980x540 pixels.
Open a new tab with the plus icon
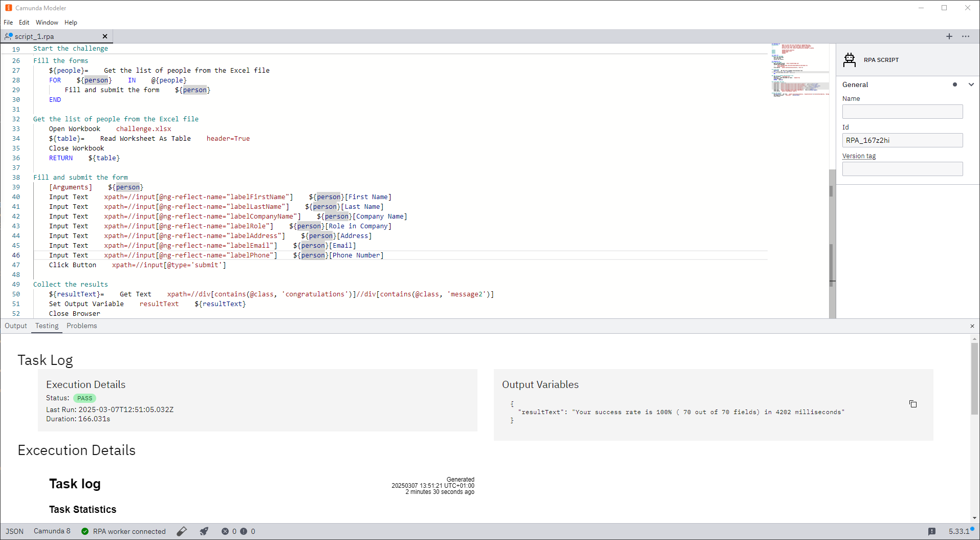(x=949, y=36)
